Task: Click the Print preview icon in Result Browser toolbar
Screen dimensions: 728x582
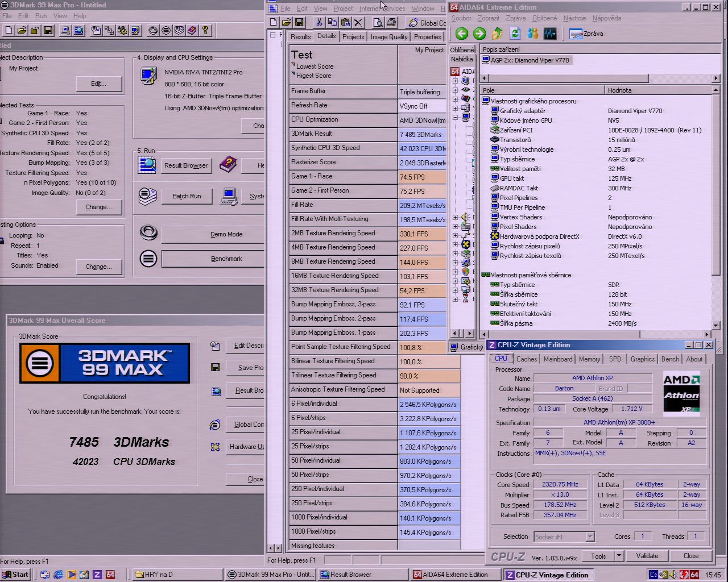Action: pos(378,22)
